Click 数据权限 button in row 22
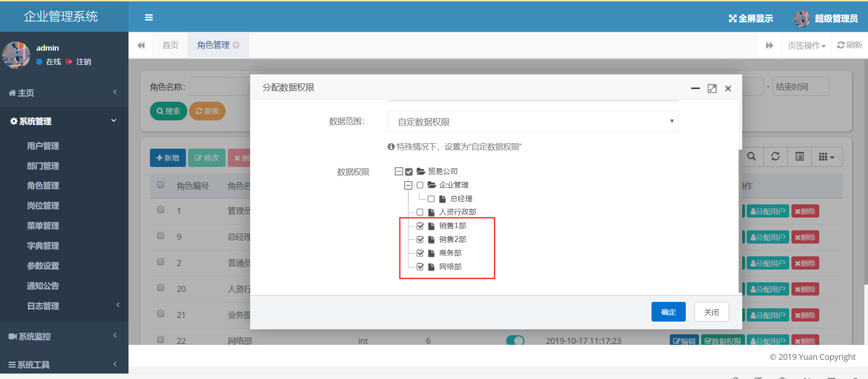868x379 pixels. point(723,341)
